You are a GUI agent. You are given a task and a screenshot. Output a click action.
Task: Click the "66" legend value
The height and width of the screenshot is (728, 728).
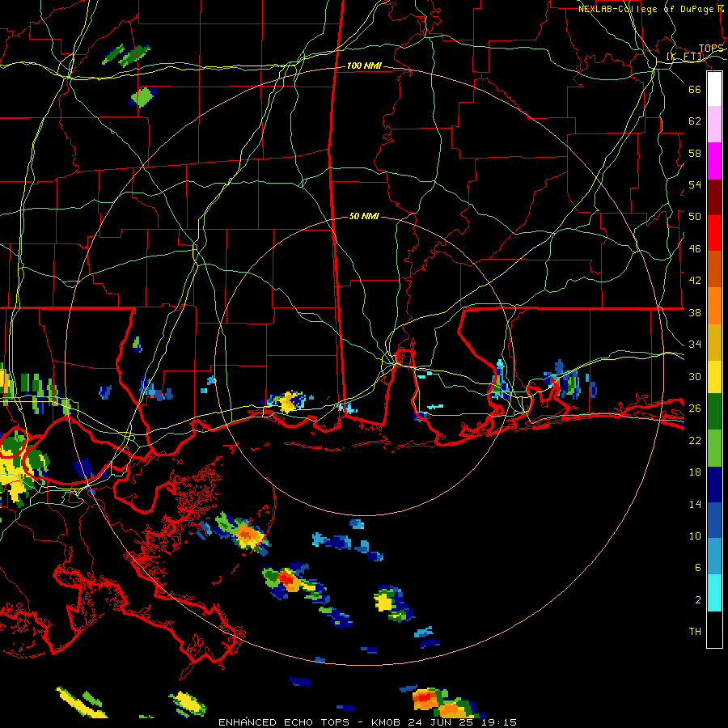click(x=695, y=89)
